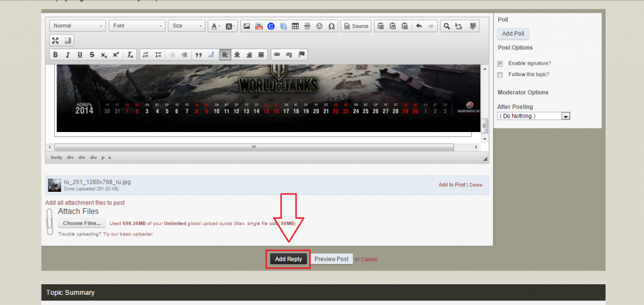
Task: Toggle bold formatting
Action: click(55, 55)
